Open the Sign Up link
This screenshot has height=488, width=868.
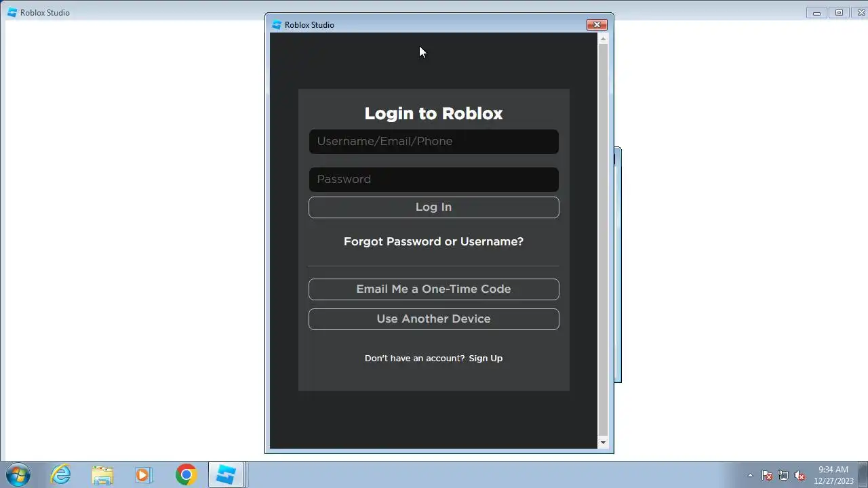coord(486,359)
